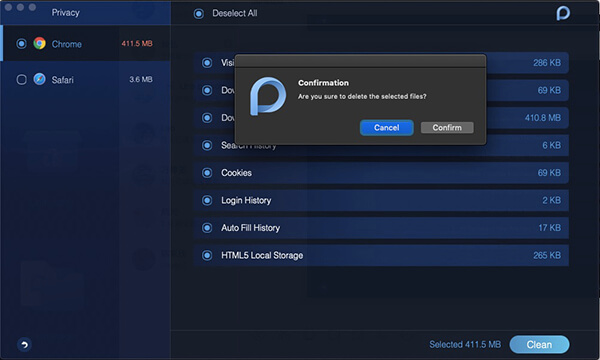
Task: Click the 286 KB size value
Action: click(547, 63)
